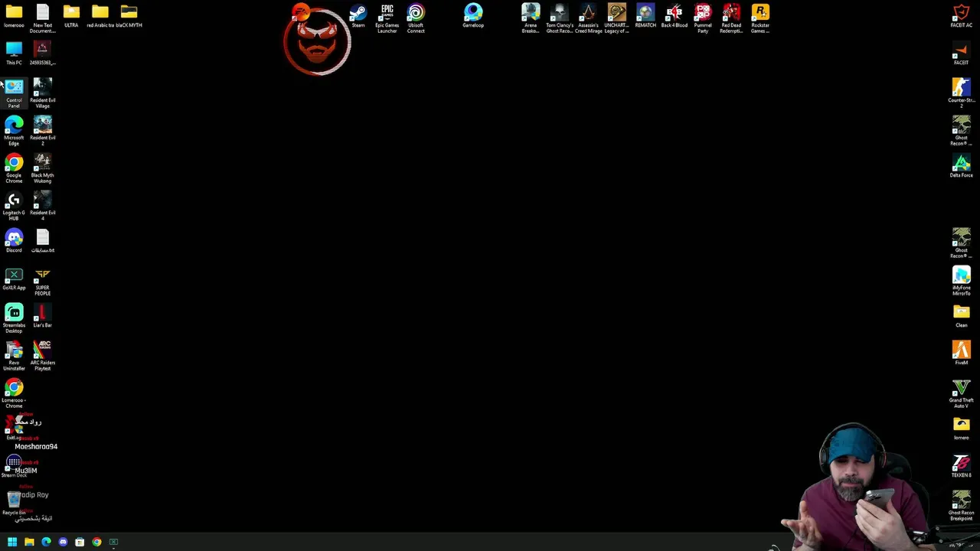Select the Red Dead Redemption shortcut
Viewport: 980px width, 551px height.
coord(731,18)
